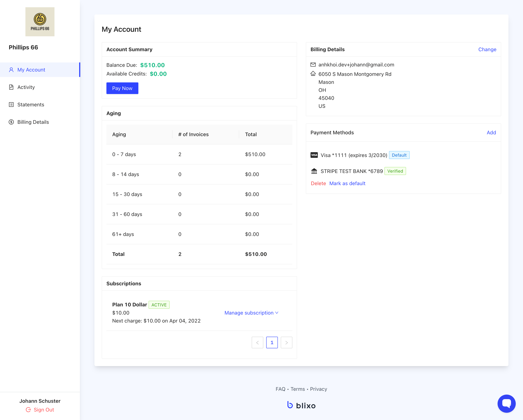Click the Statements list icon in sidebar
Image resolution: width=523 pixels, height=420 pixels.
(x=11, y=105)
